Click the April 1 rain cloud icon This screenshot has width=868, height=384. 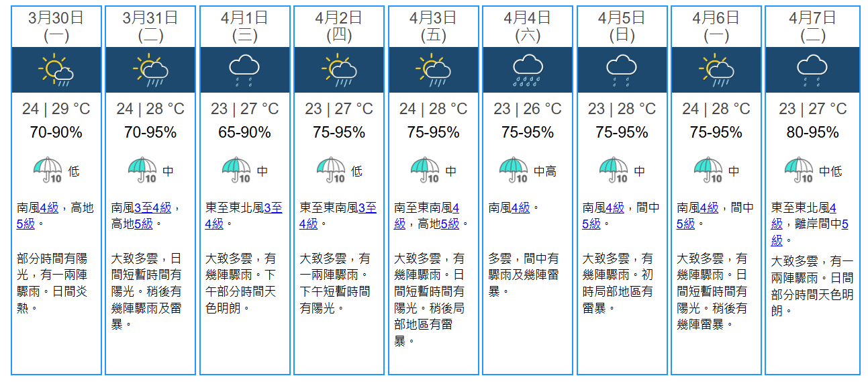click(244, 70)
